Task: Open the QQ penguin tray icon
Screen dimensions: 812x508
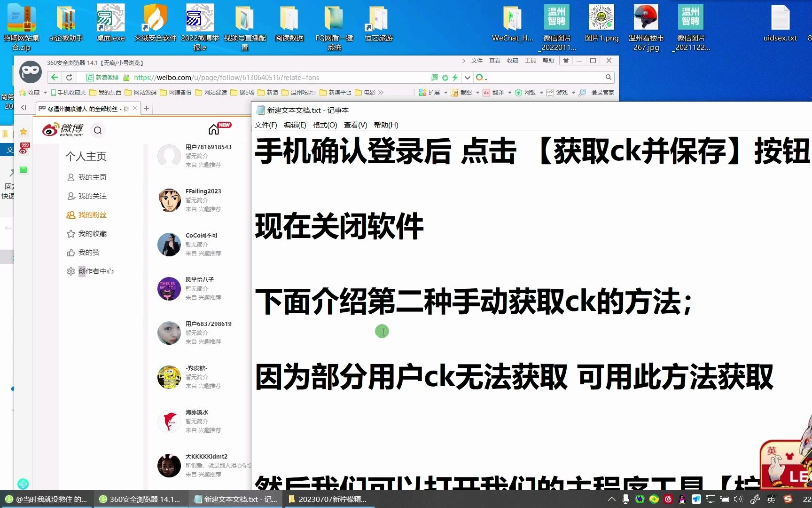Action: (682, 499)
